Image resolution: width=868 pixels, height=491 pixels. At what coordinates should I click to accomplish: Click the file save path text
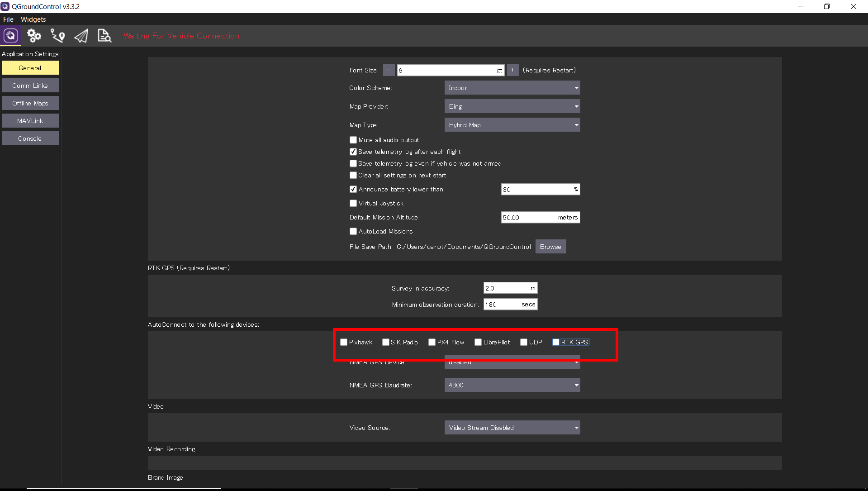pos(464,247)
